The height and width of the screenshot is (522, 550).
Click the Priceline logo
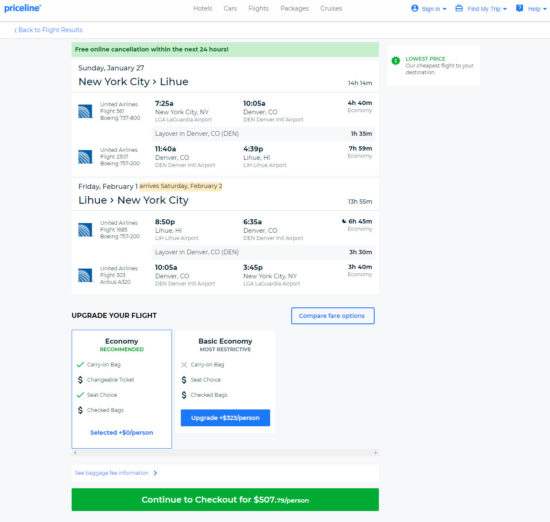[22, 8]
